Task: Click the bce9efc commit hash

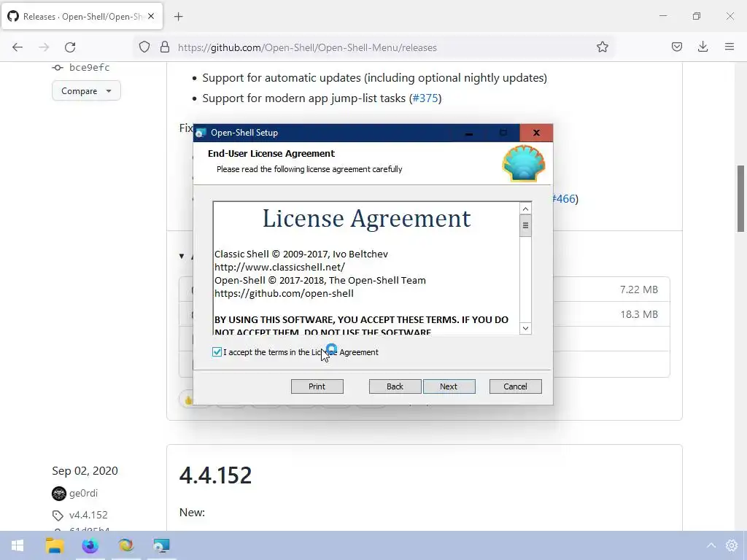Action: (90, 68)
